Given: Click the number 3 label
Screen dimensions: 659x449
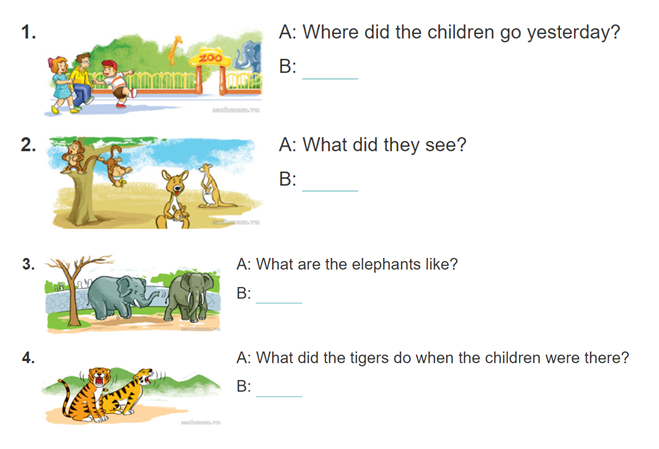Looking at the screenshot, I should click(29, 264).
